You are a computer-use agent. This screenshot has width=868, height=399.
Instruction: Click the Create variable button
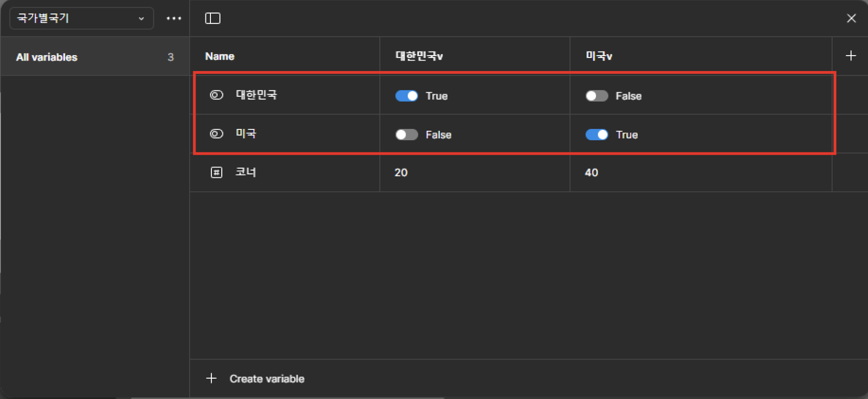tap(267, 379)
